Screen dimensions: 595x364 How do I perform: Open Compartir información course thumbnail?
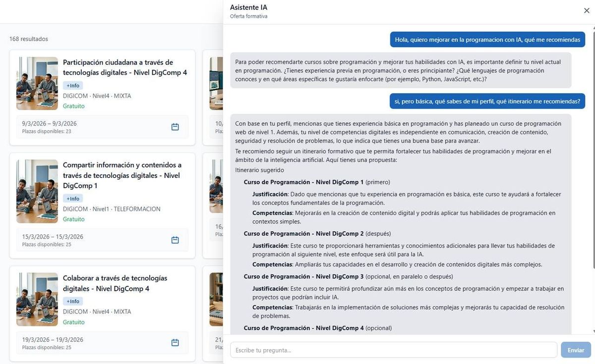click(37, 191)
